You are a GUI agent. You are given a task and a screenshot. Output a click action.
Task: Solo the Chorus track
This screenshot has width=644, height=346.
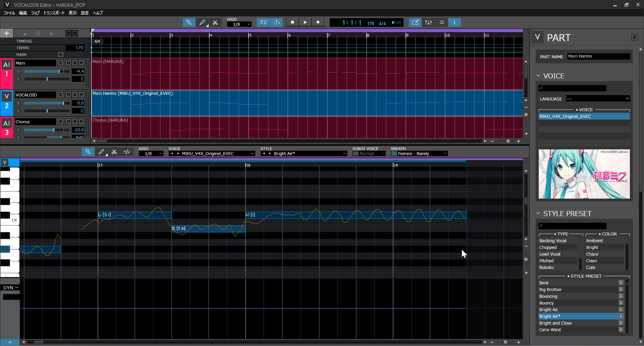75,122
